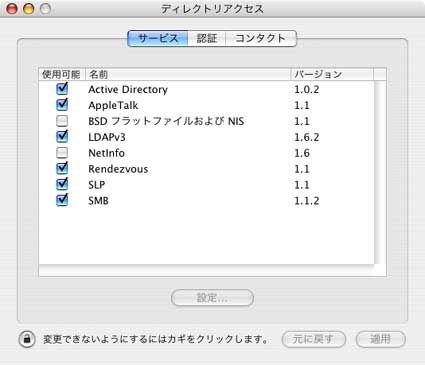Click the 適用 button
Image resolution: width=425 pixels, height=365 pixels.
point(381,339)
